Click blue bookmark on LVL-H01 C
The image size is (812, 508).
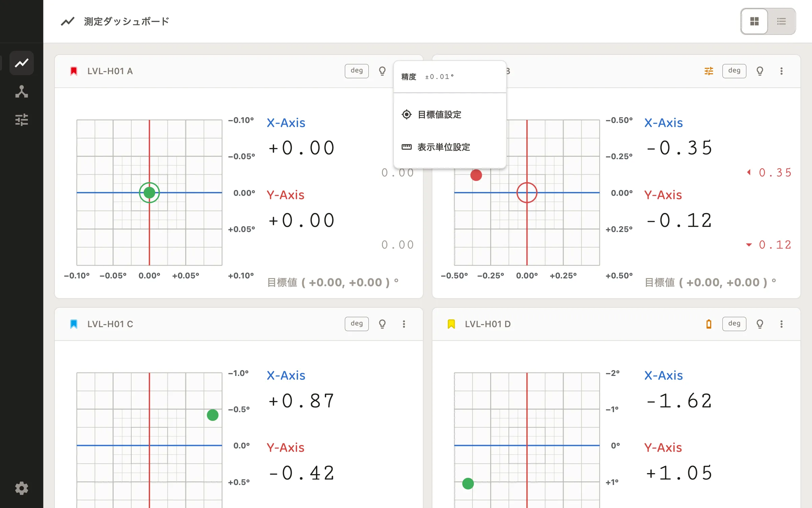[74, 324]
